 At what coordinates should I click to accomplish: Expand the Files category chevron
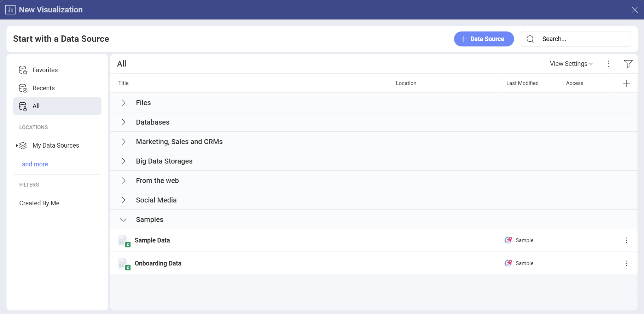pyautogui.click(x=123, y=103)
